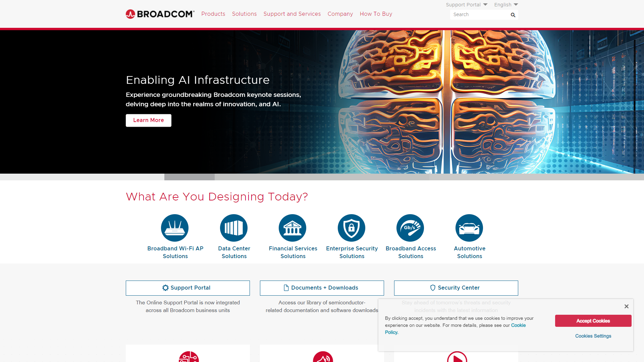The width and height of the screenshot is (644, 362).
Task: Click the Financial Services Solutions icon
Action: tap(292, 228)
